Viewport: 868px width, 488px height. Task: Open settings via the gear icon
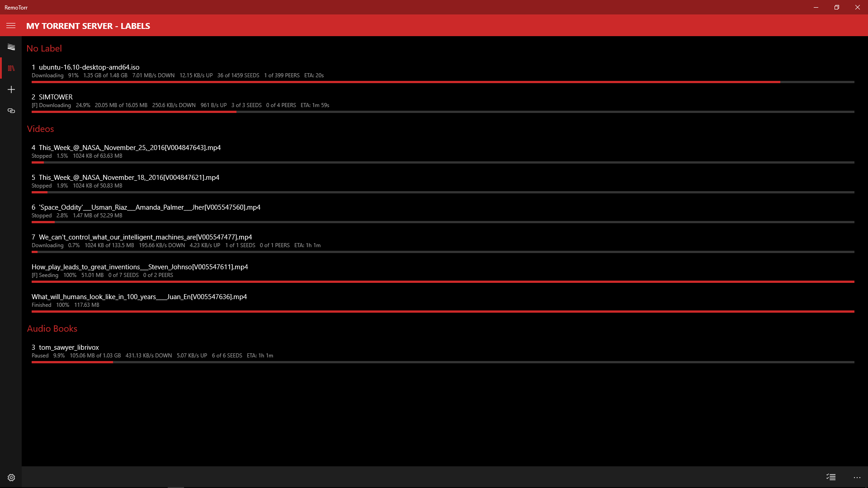tap(11, 478)
